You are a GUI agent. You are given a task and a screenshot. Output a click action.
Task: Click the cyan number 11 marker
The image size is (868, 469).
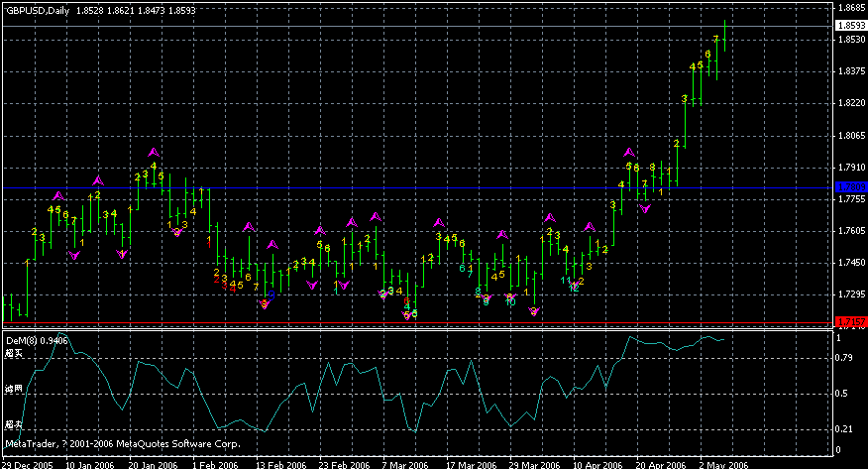[566, 281]
